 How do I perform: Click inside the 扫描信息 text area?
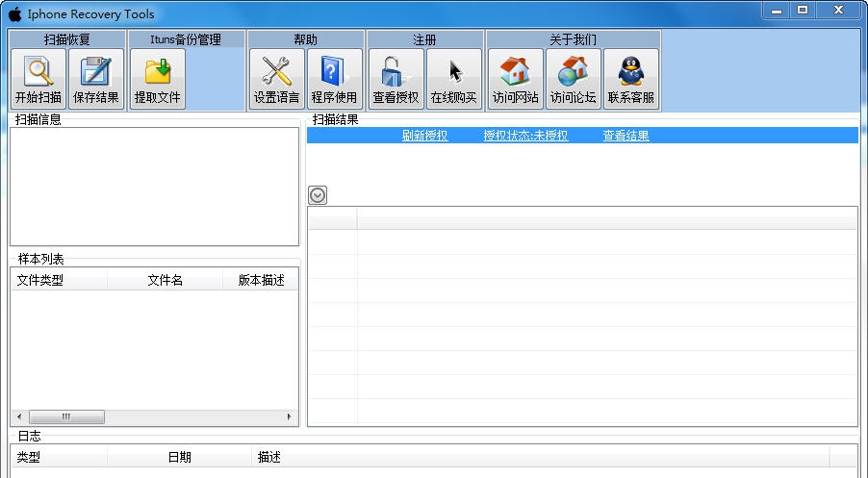click(154, 187)
